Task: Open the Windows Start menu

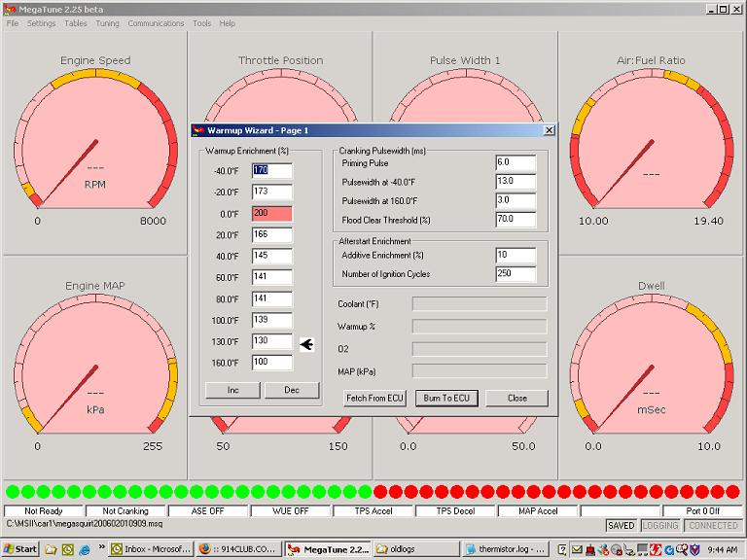Action: (19, 549)
